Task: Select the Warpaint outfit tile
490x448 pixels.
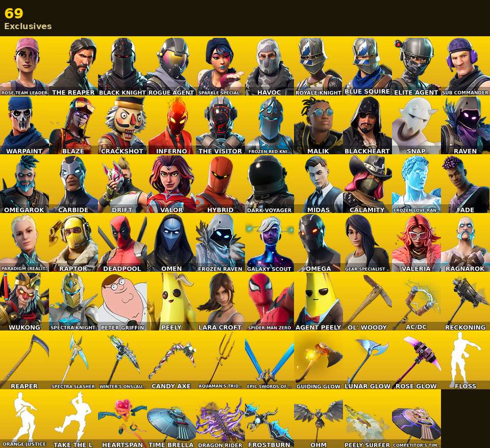Action: [24, 125]
